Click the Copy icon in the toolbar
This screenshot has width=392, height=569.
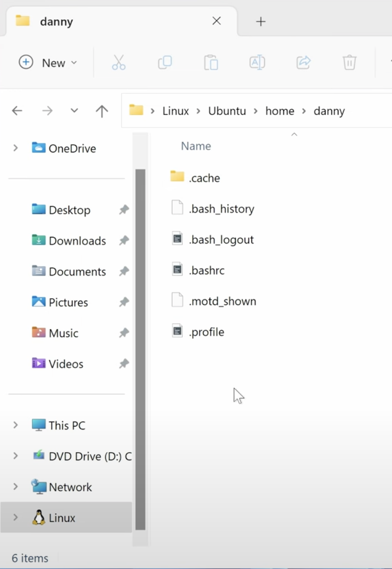pyautogui.click(x=164, y=62)
